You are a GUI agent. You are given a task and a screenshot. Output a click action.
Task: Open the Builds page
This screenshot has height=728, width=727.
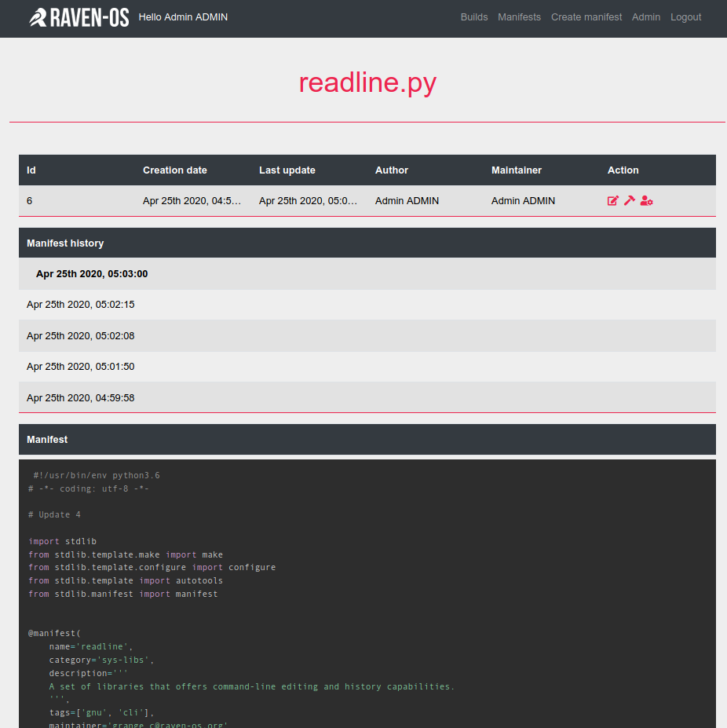coord(474,17)
